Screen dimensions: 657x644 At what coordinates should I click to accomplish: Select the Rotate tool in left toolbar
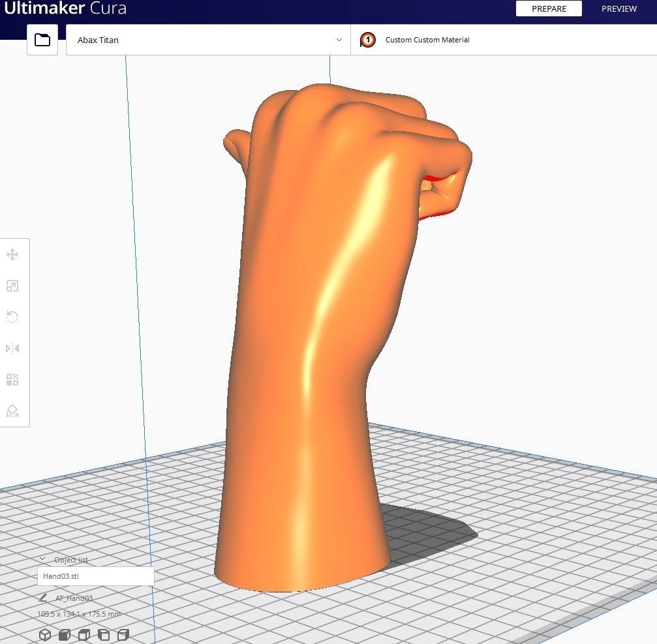[x=12, y=316]
